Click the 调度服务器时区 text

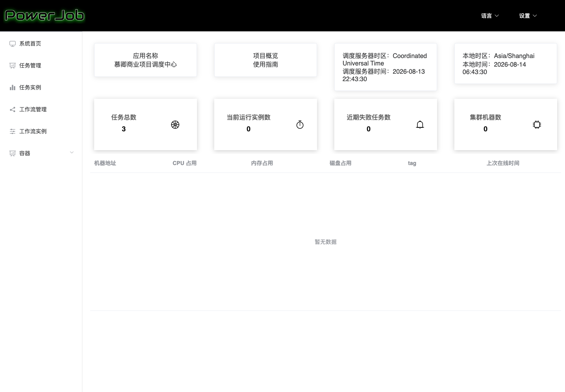pyautogui.click(x=385, y=59)
